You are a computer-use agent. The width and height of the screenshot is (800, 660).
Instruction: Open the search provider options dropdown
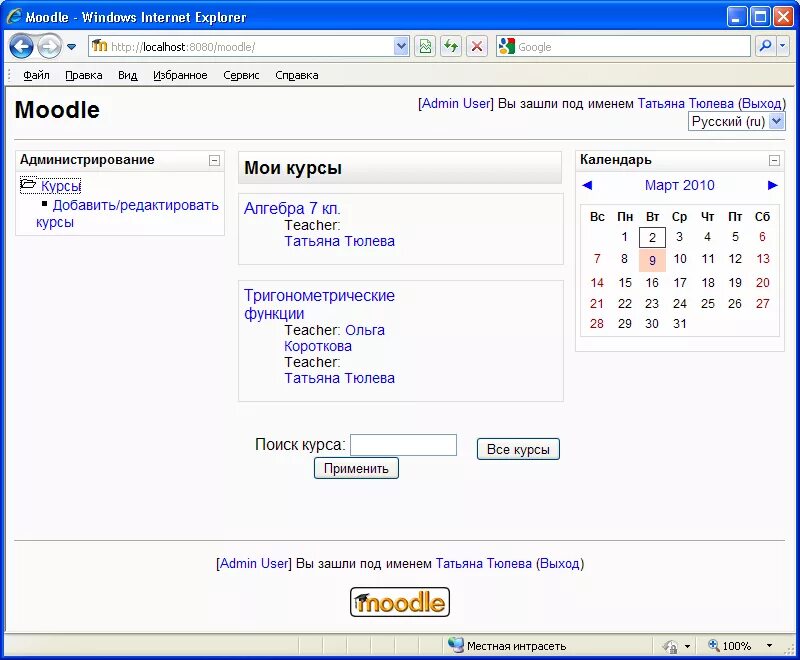783,47
